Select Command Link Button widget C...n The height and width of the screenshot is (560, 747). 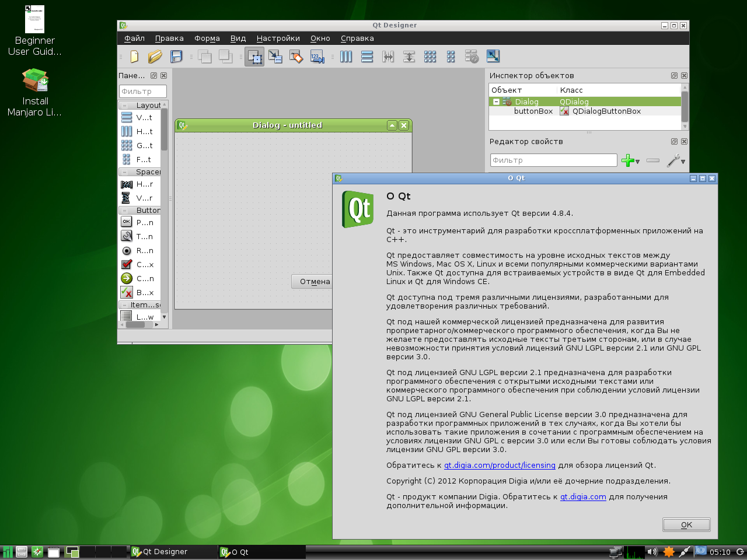pyautogui.click(x=139, y=278)
